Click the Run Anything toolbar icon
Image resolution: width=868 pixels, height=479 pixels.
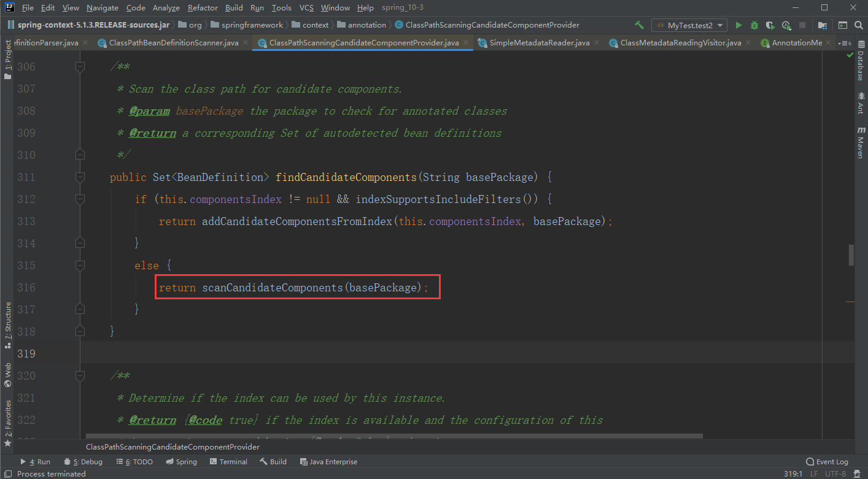(843, 25)
